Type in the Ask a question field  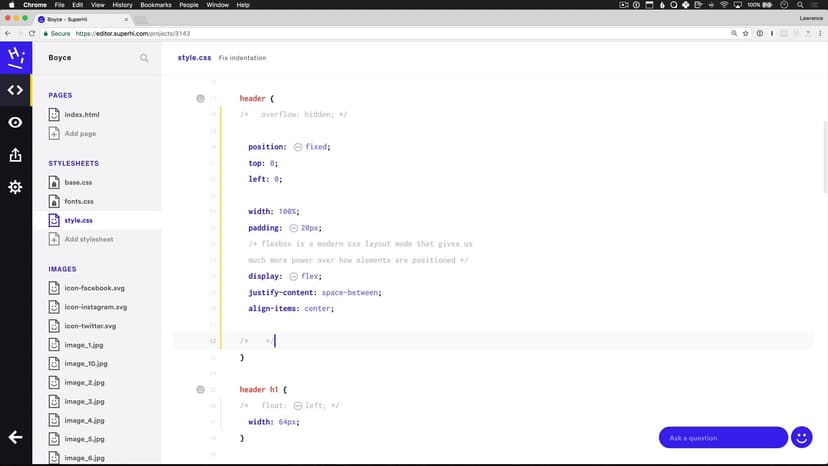[722, 437]
